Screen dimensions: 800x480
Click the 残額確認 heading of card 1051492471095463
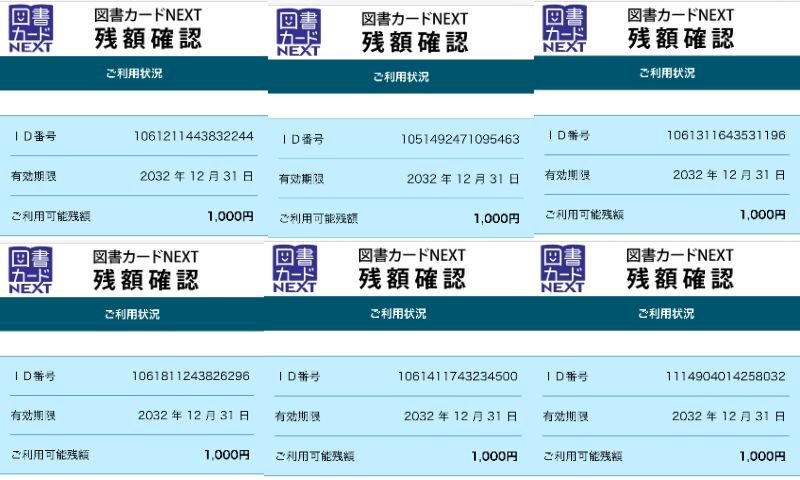(x=415, y=42)
